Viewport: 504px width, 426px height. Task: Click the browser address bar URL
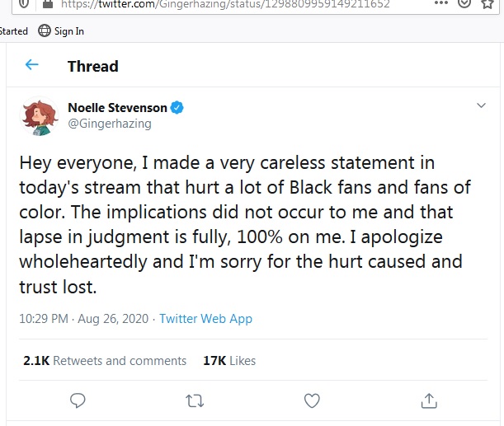pyautogui.click(x=247, y=4)
